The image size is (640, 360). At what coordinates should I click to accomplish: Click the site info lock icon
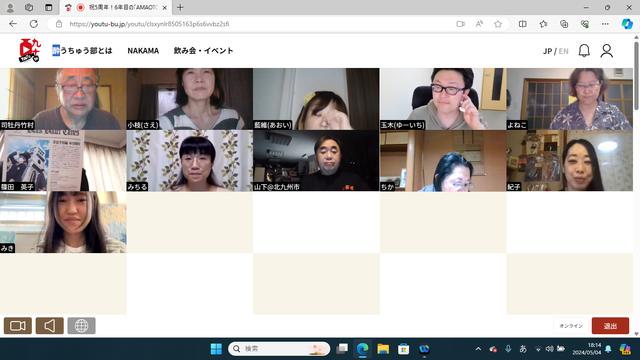click(59, 24)
